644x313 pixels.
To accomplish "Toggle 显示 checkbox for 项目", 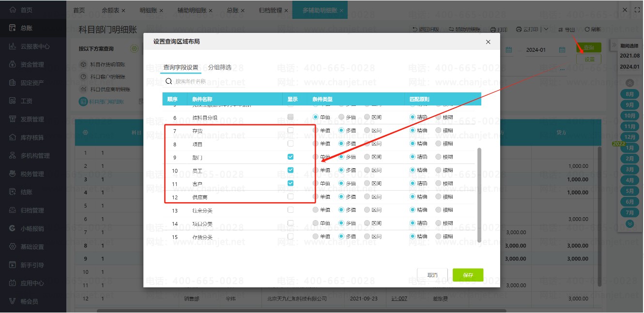I will coord(291,144).
